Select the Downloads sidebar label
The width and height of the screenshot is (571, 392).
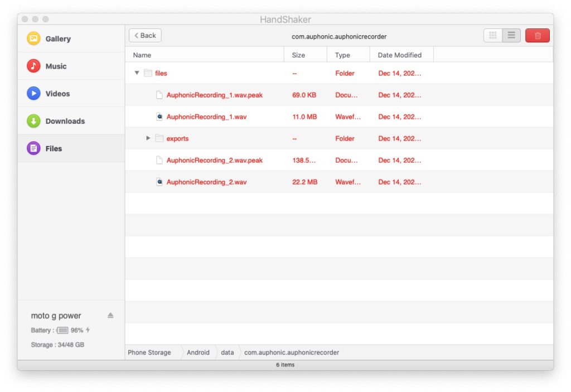pyautogui.click(x=65, y=121)
